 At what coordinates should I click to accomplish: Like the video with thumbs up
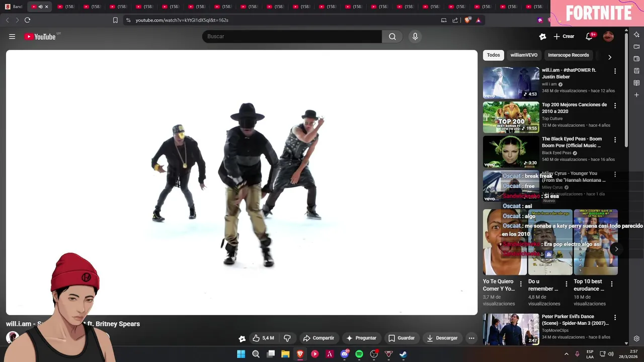coord(263,338)
